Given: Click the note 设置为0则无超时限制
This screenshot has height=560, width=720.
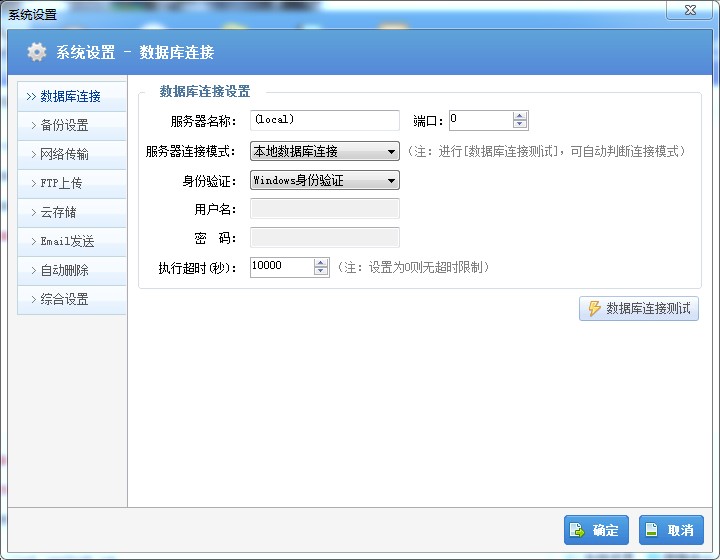Looking at the screenshot, I should click(413, 267).
